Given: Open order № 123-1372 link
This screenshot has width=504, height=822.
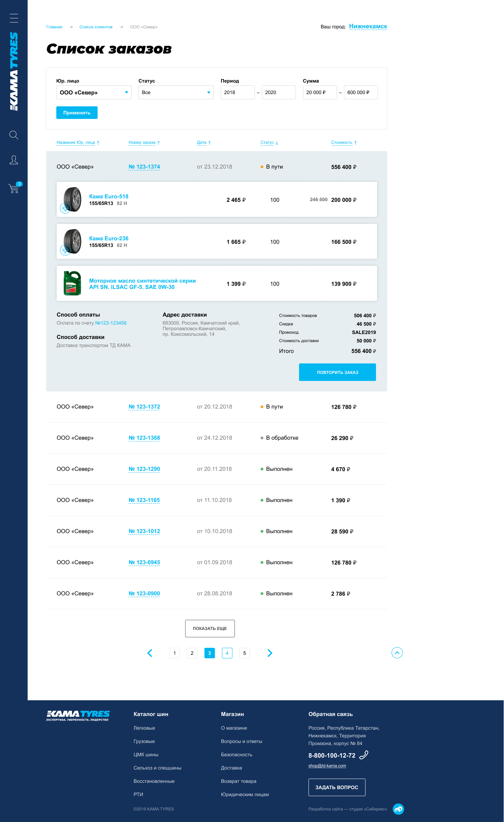Looking at the screenshot, I should [144, 407].
